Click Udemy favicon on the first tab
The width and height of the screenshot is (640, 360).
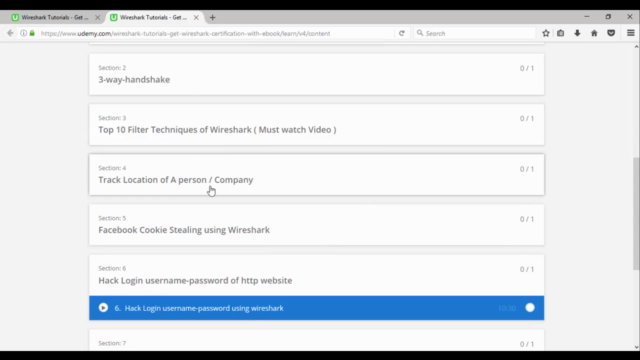pos(15,18)
